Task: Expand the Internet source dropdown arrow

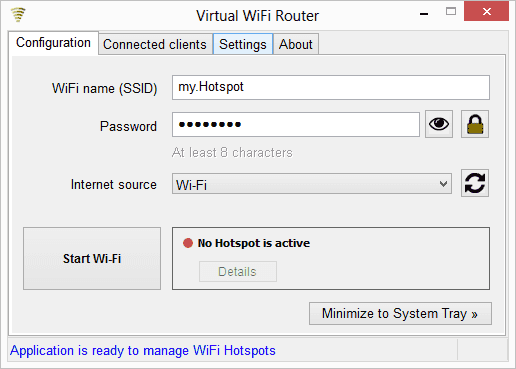Action: pyautogui.click(x=443, y=183)
